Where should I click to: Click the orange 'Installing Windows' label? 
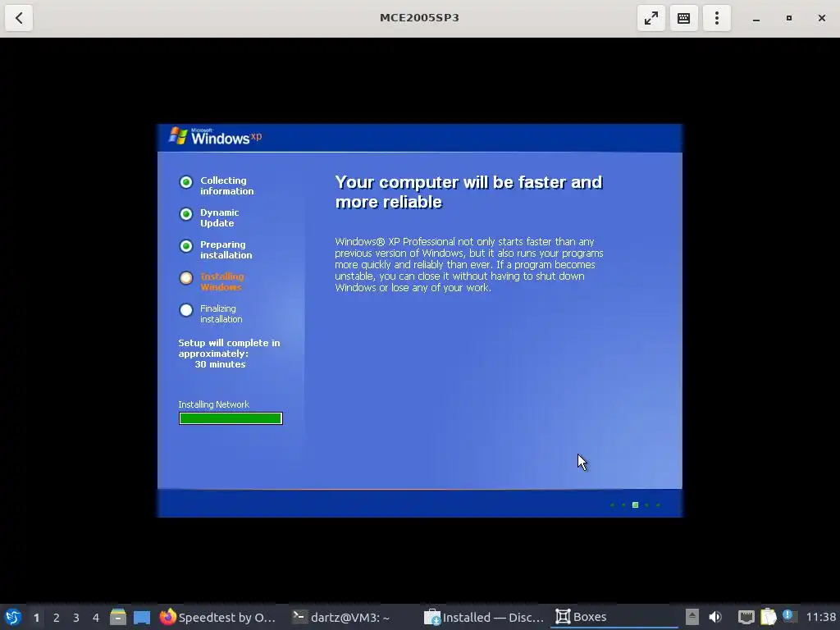click(221, 282)
